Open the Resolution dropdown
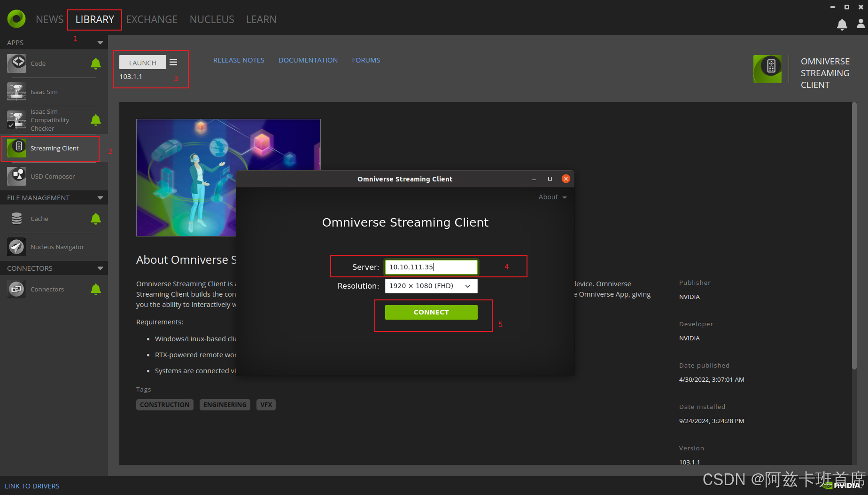The image size is (868, 495). coord(431,286)
